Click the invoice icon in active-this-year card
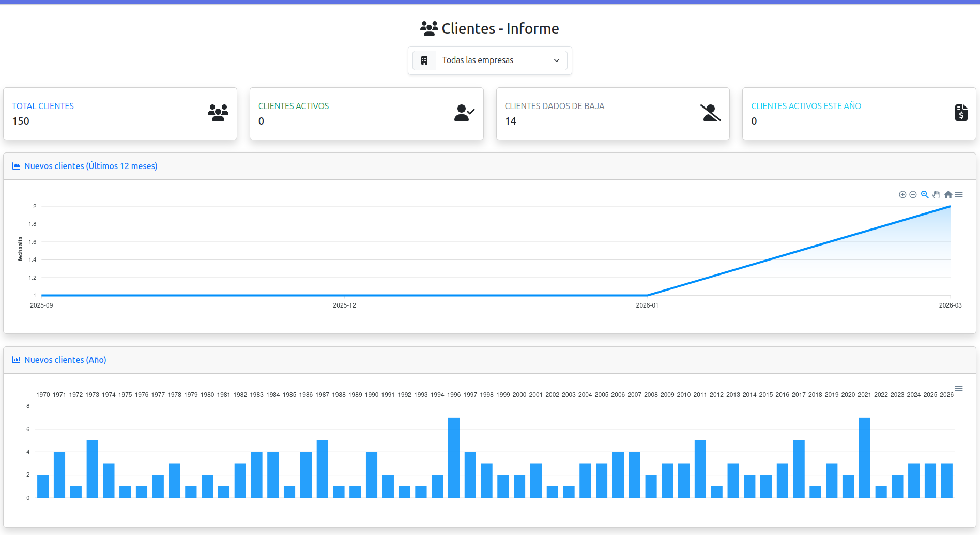This screenshot has height=535, width=980. [961, 113]
